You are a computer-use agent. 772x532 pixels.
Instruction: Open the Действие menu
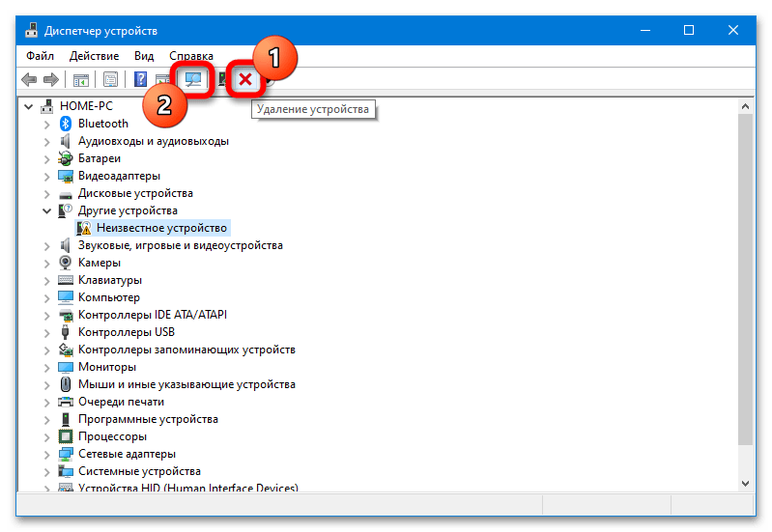point(94,56)
